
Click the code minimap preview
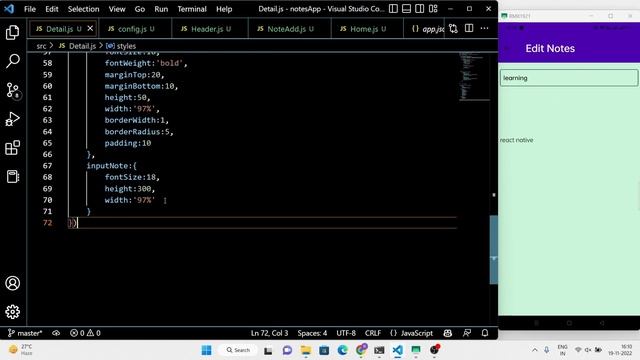click(474, 76)
